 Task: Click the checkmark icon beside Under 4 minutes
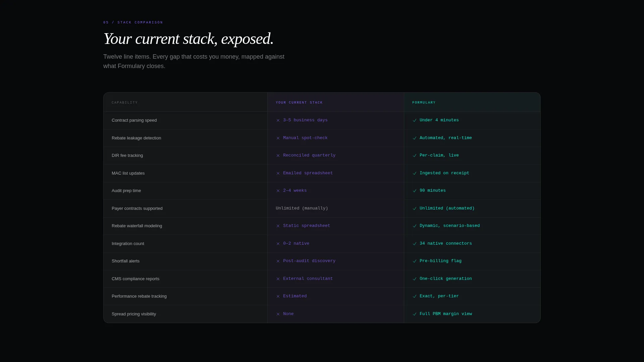415,120
